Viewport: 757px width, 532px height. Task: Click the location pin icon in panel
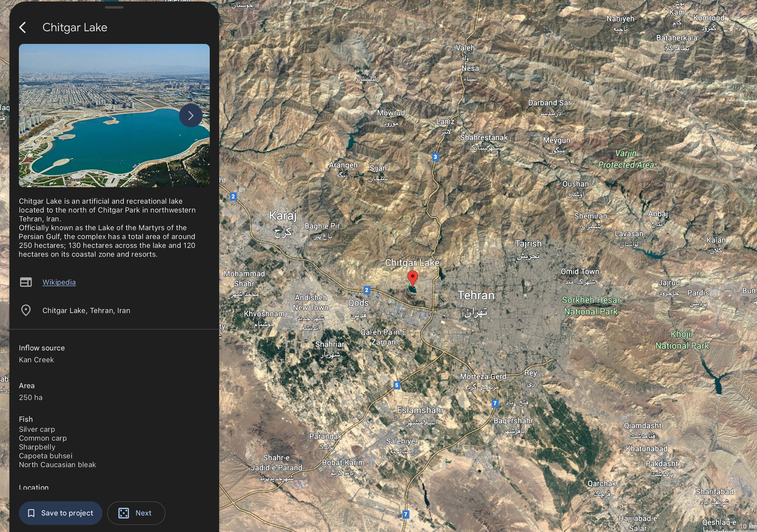pos(26,310)
